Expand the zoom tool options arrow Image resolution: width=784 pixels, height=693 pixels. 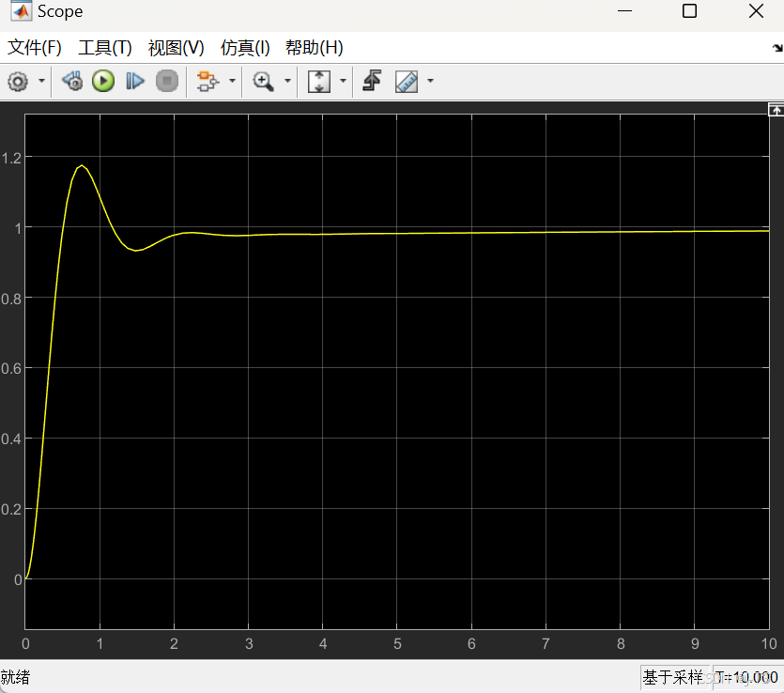(x=287, y=81)
